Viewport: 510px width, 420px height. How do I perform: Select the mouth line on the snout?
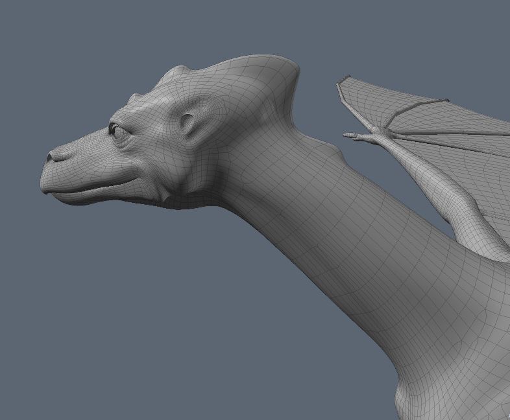[x=97, y=185]
